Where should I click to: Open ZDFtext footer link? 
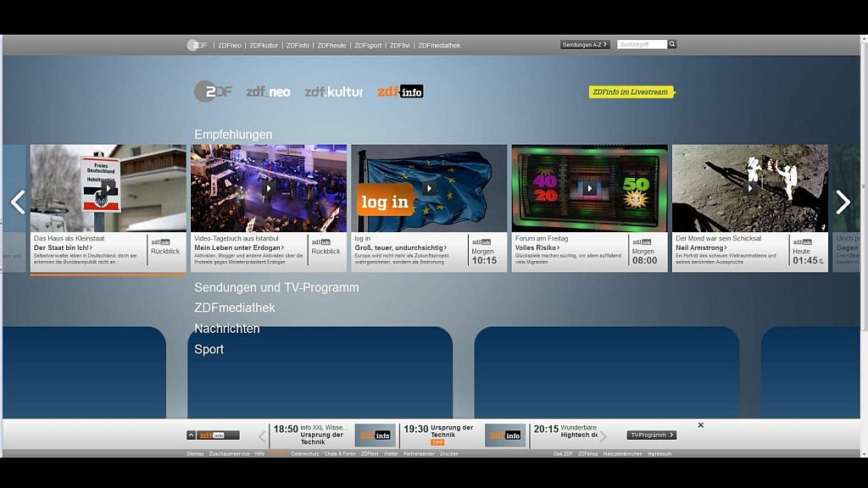coord(370,454)
